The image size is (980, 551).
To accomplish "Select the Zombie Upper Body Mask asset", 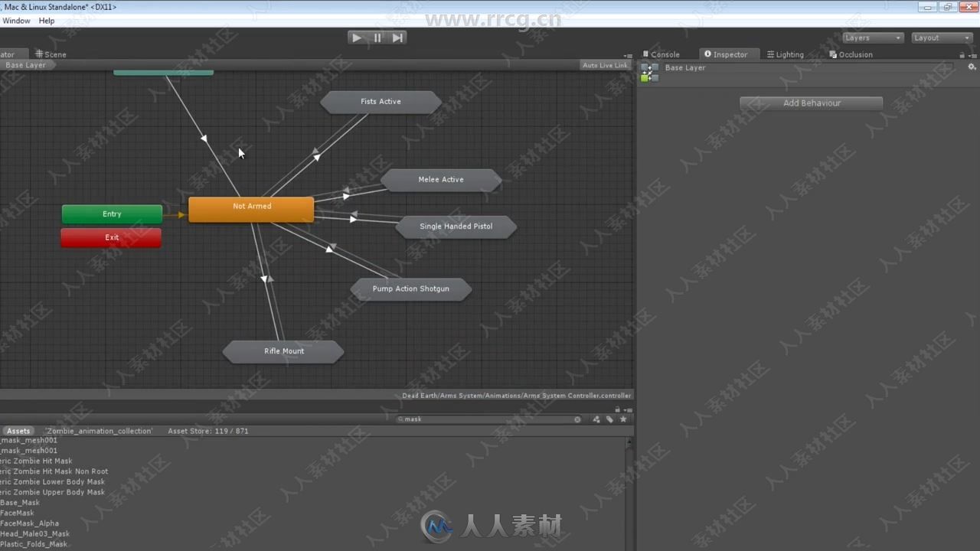I will click(x=52, y=492).
